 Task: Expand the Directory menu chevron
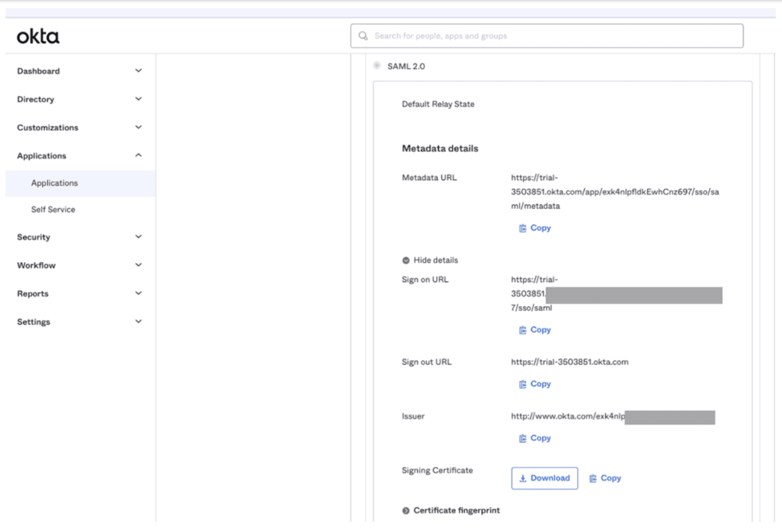tap(139, 99)
